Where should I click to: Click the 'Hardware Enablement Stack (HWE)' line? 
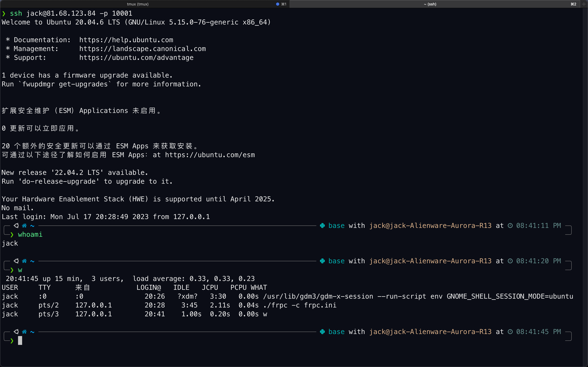138,199
